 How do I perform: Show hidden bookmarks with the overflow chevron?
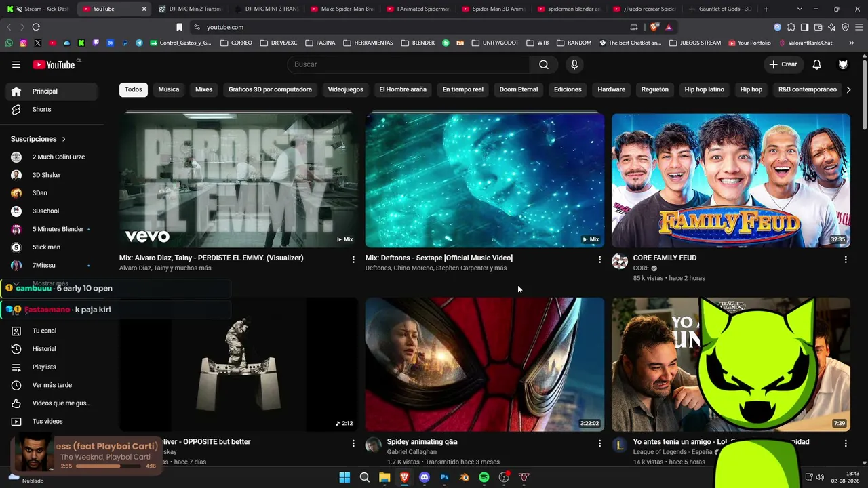tap(851, 43)
